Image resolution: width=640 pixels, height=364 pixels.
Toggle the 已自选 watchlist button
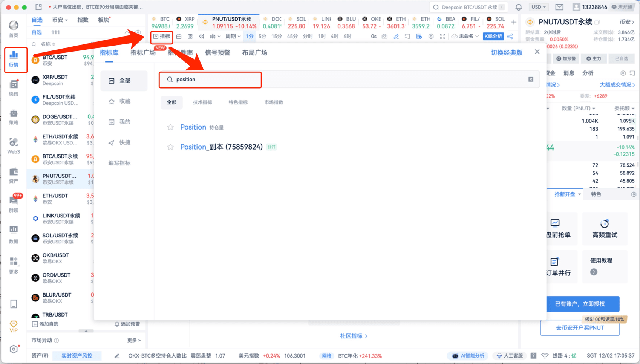coord(621,58)
